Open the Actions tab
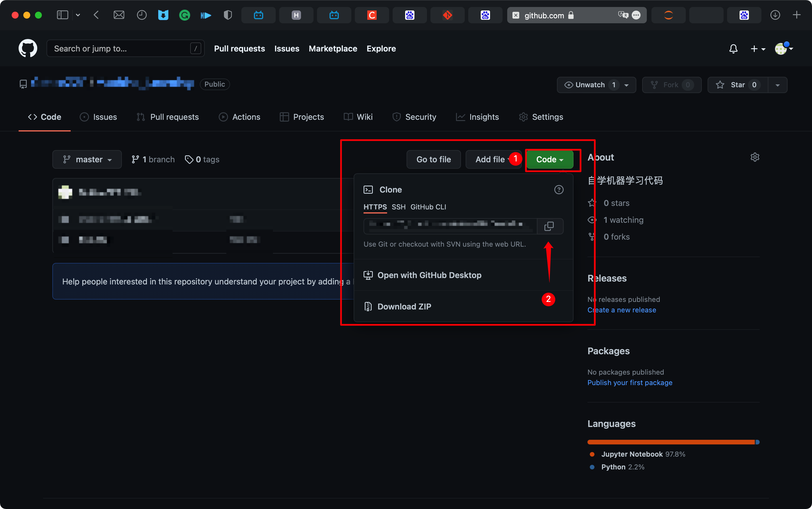This screenshot has height=509, width=812. (x=239, y=117)
